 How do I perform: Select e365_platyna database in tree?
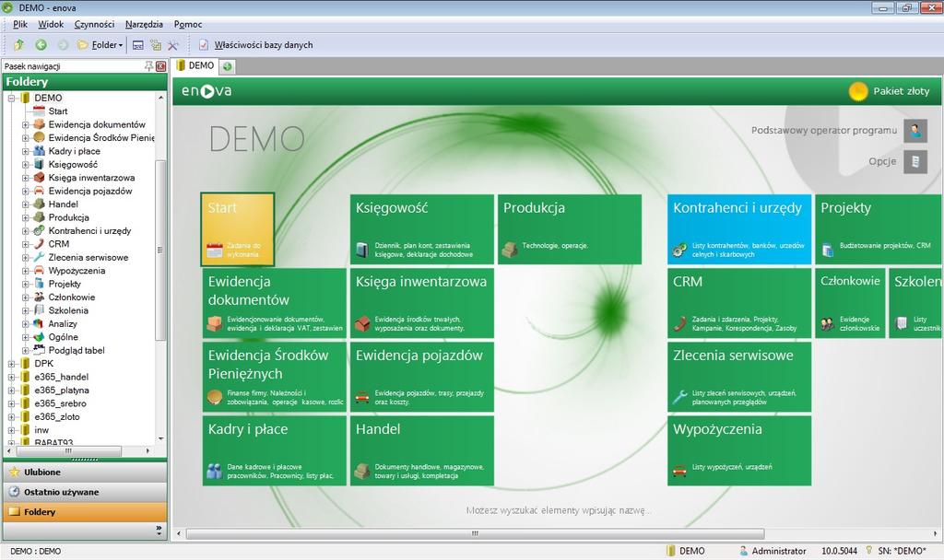[x=62, y=390]
